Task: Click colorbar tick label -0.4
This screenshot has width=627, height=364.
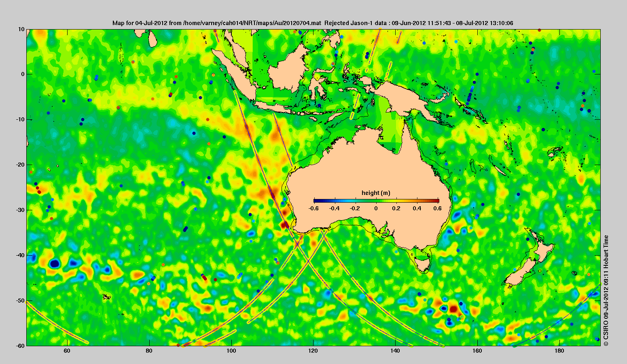Action: tap(334, 208)
